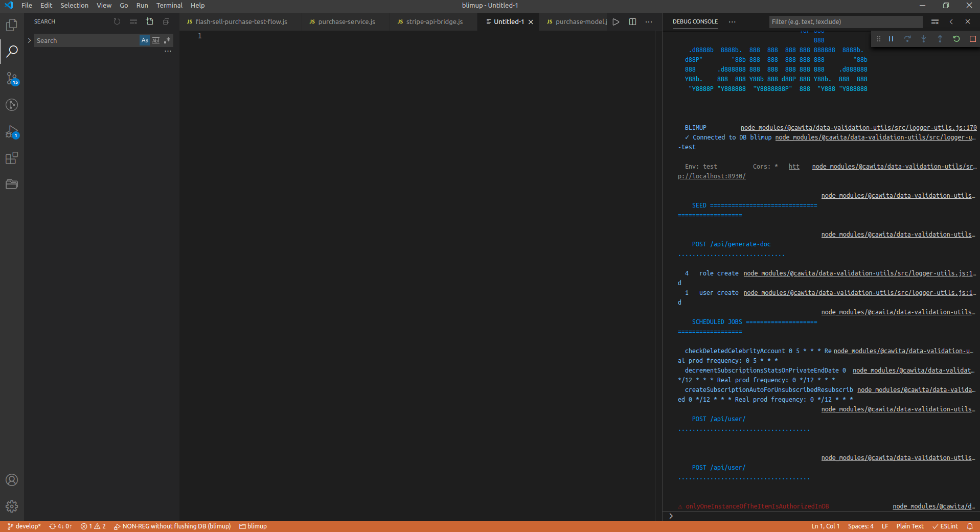This screenshot has height=532, width=980.
Task: Open the Terminal menu
Action: (169, 5)
